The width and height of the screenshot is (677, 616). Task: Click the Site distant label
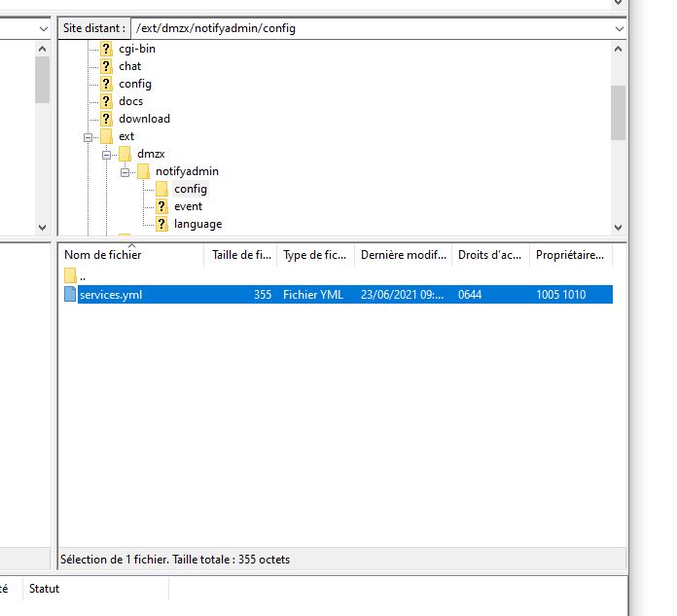tap(94, 28)
